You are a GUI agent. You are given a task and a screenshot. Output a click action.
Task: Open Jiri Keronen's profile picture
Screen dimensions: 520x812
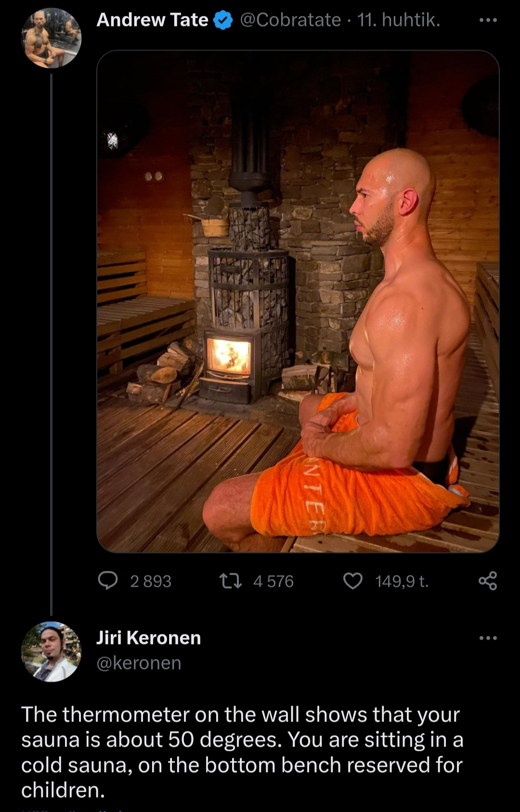(51, 652)
